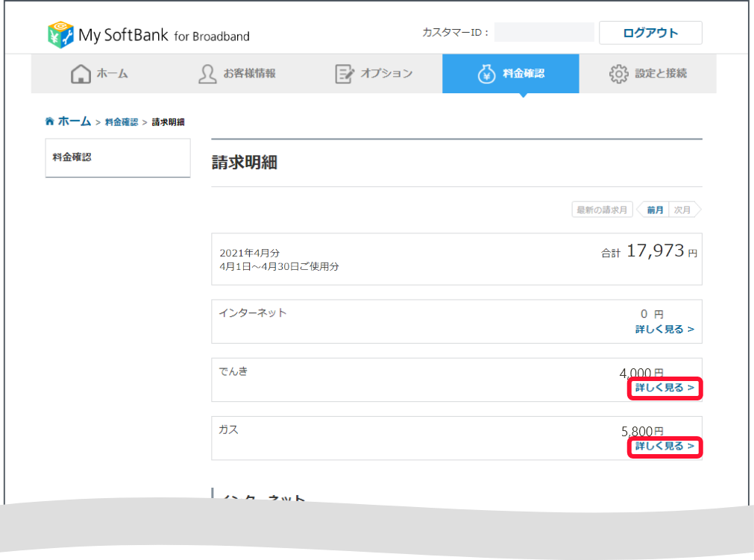View details for ガス charges

click(665, 447)
